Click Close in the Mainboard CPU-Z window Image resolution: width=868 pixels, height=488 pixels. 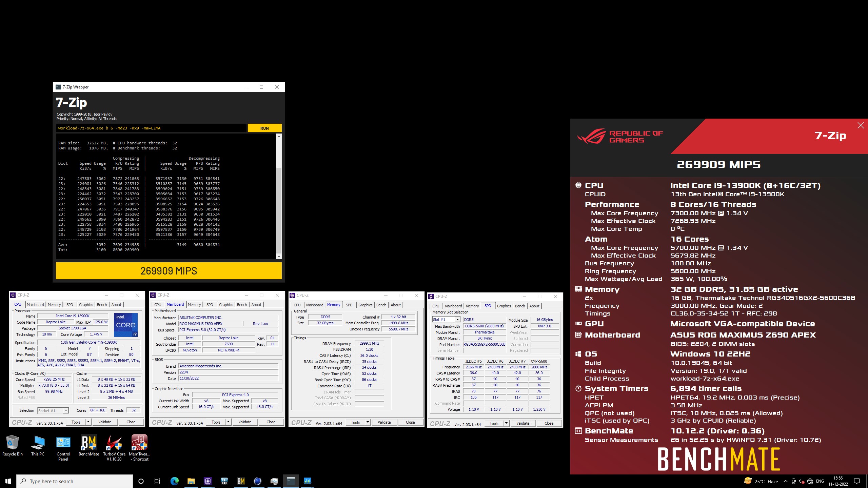271,422
